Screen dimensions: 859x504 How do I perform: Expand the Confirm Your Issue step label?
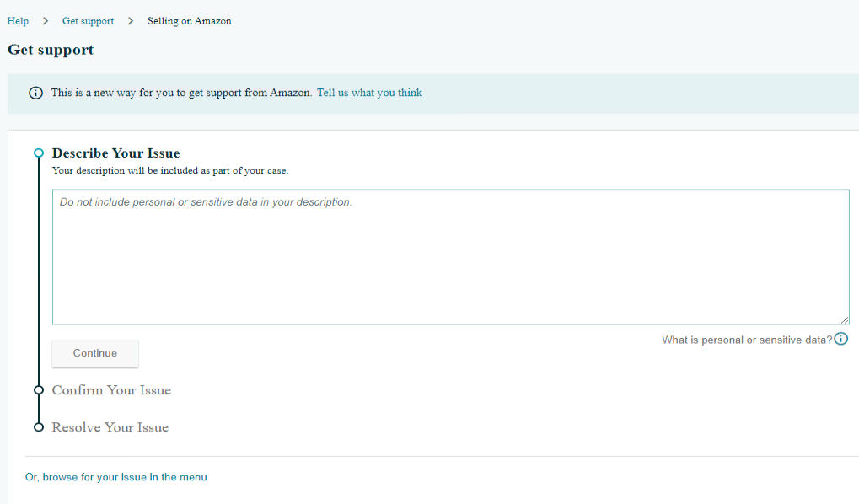pyautogui.click(x=111, y=390)
